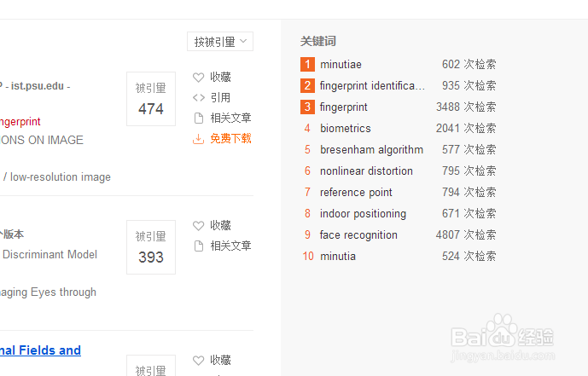This screenshot has width=588, height=376.
Task: Select keyword 'face recognition'
Action: pos(358,235)
